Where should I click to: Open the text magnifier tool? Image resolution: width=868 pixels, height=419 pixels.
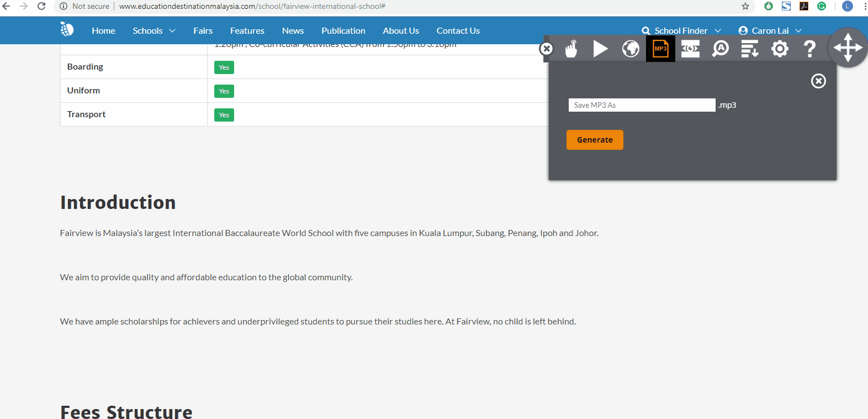point(720,49)
